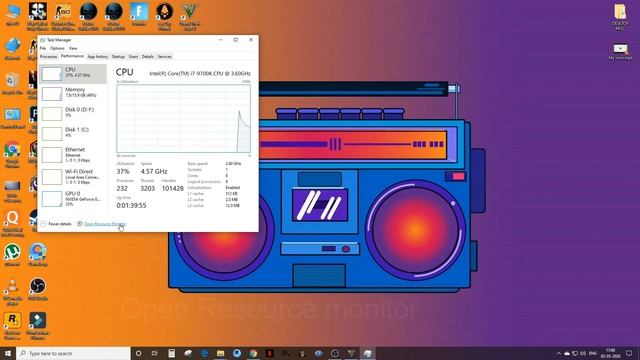Click the 0:01:39:55 up time value
This screenshot has height=360, width=640.
click(x=131, y=205)
